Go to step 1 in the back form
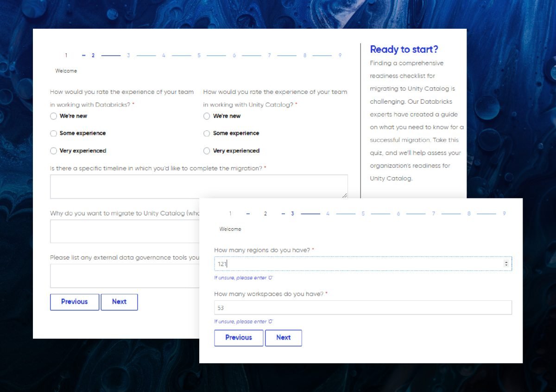Viewport: 556px width, 392px height. [x=66, y=56]
